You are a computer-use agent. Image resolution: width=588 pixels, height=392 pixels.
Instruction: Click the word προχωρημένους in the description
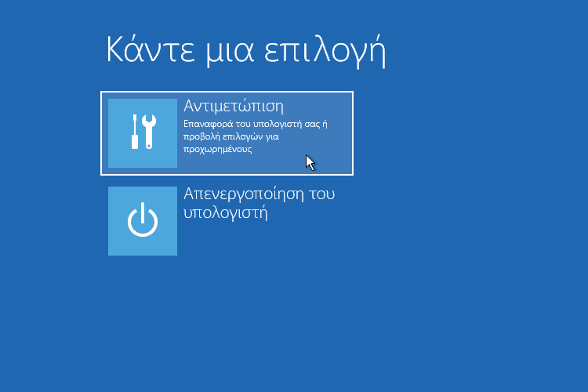[x=218, y=149]
